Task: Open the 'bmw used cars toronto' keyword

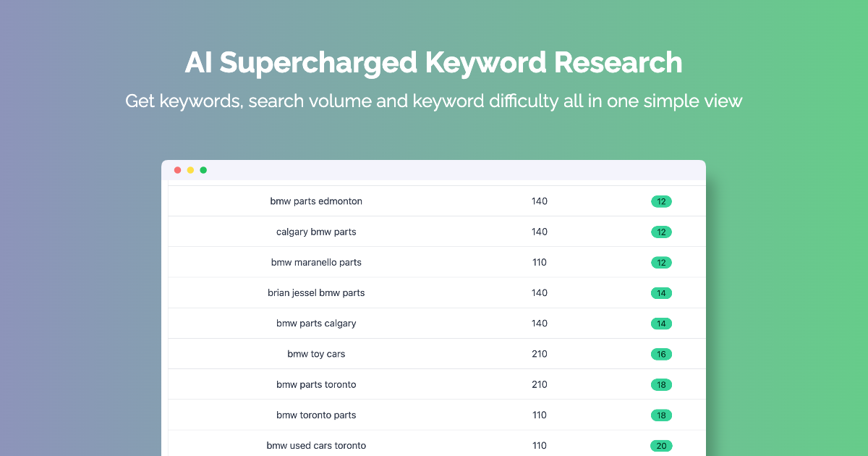Action: coord(316,446)
